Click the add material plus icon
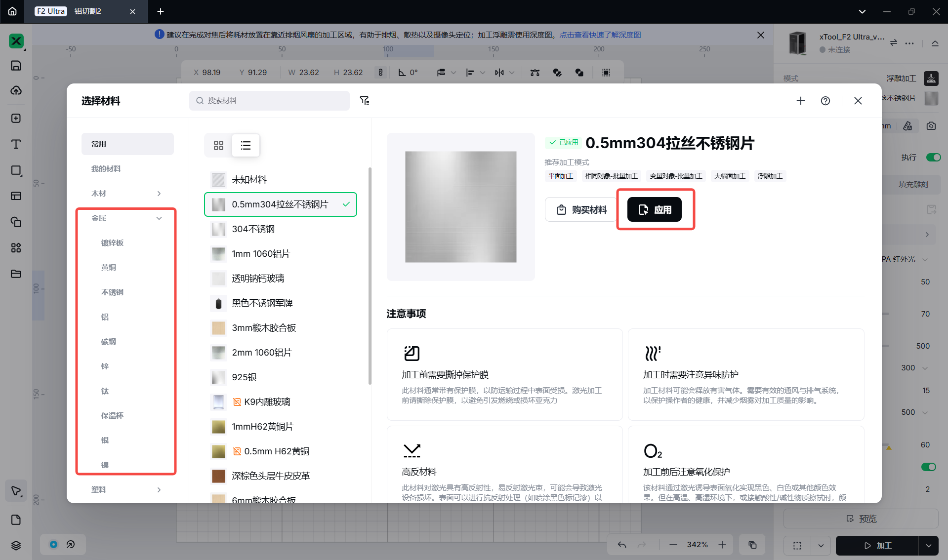 point(801,101)
